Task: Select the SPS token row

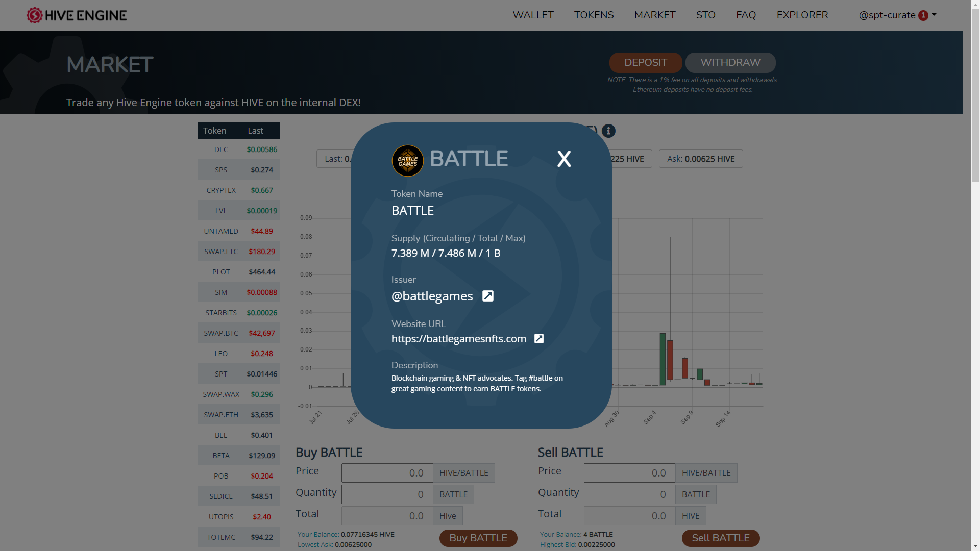Action: [239, 170]
